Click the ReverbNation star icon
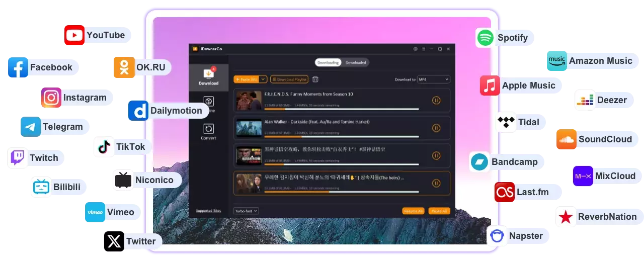The image size is (644, 262). 566,217
